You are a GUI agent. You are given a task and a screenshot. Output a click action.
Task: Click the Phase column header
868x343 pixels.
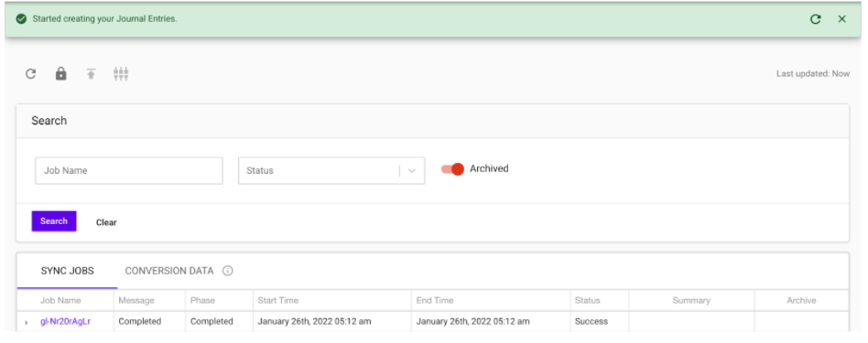coord(202,300)
